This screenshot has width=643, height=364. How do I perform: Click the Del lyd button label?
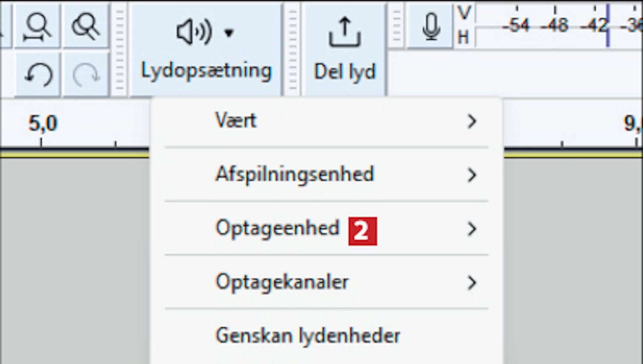coord(345,72)
